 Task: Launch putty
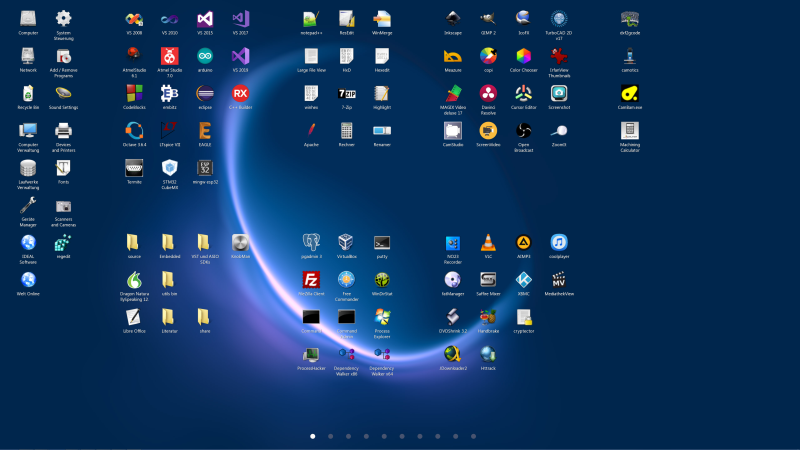382,243
